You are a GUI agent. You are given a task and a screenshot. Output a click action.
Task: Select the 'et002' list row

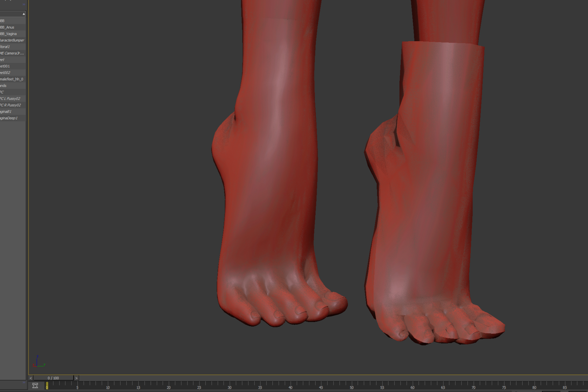tap(13, 73)
